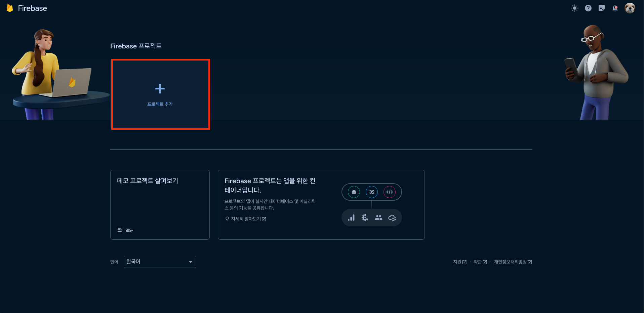Open the 개인정보처리방침 privacy link
Screen dimensions: 644x313
(x=513, y=262)
